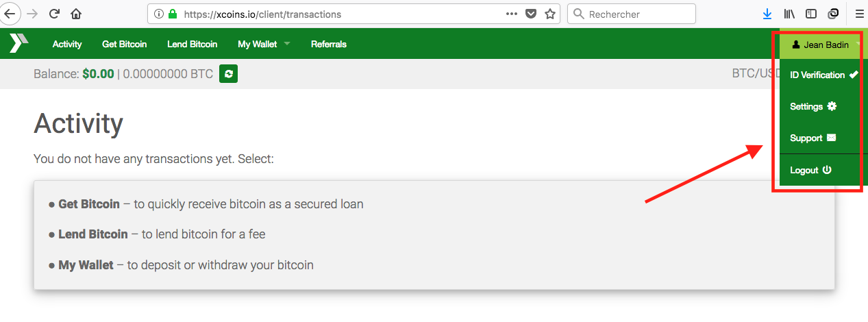Open the Pocket save icon
Screen dimensions: 868x322
click(531, 14)
